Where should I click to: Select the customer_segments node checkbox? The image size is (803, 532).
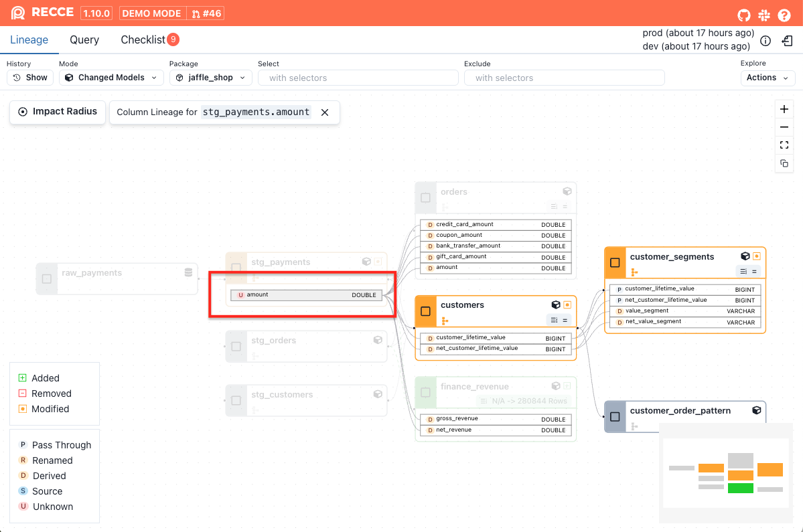(615, 263)
